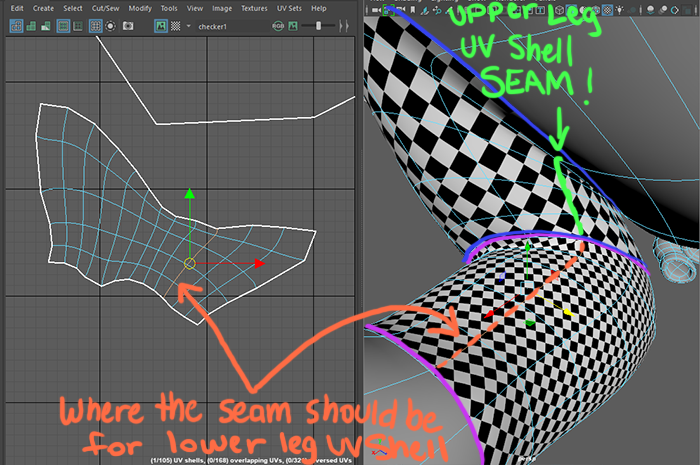Click the Modify menu
The height and width of the screenshot is (465, 700).
click(x=140, y=8)
